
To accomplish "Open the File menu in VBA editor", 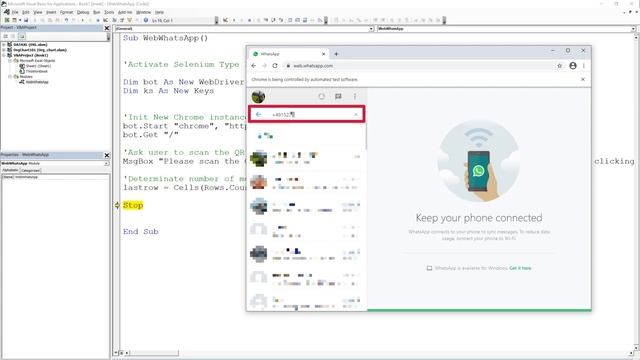I will (x=15, y=12).
